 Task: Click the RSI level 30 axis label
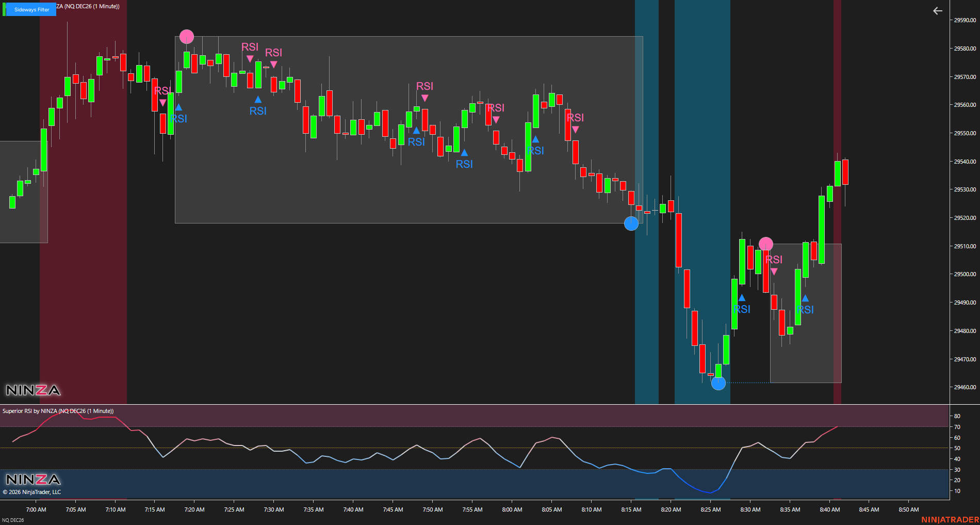pyautogui.click(x=957, y=470)
